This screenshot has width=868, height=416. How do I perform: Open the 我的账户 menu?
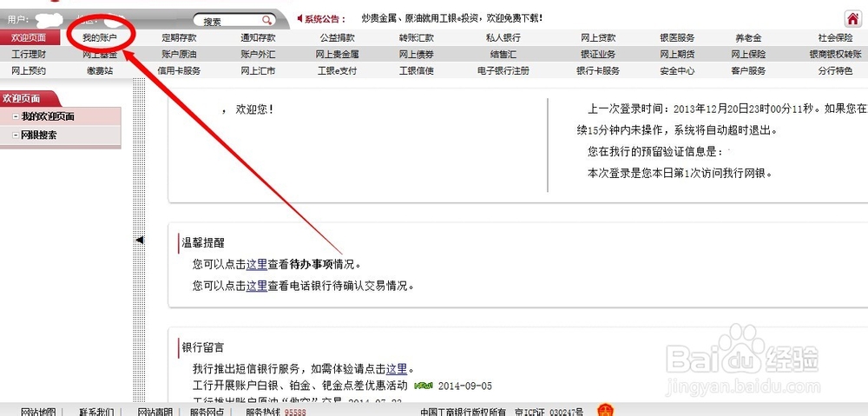click(100, 38)
